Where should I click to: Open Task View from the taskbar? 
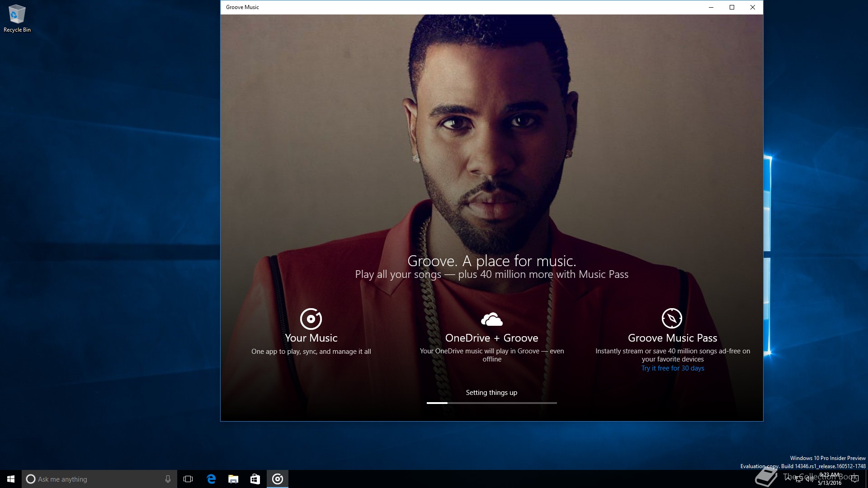click(x=188, y=479)
